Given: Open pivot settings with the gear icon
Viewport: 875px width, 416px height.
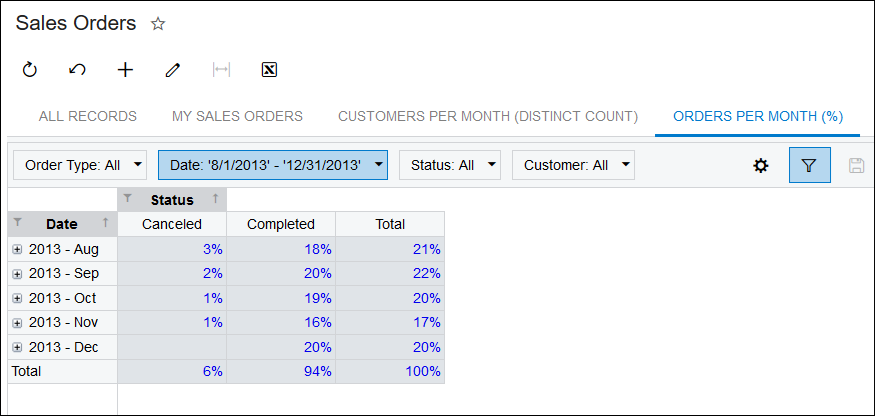Looking at the screenshot, I should pos(760,165).
